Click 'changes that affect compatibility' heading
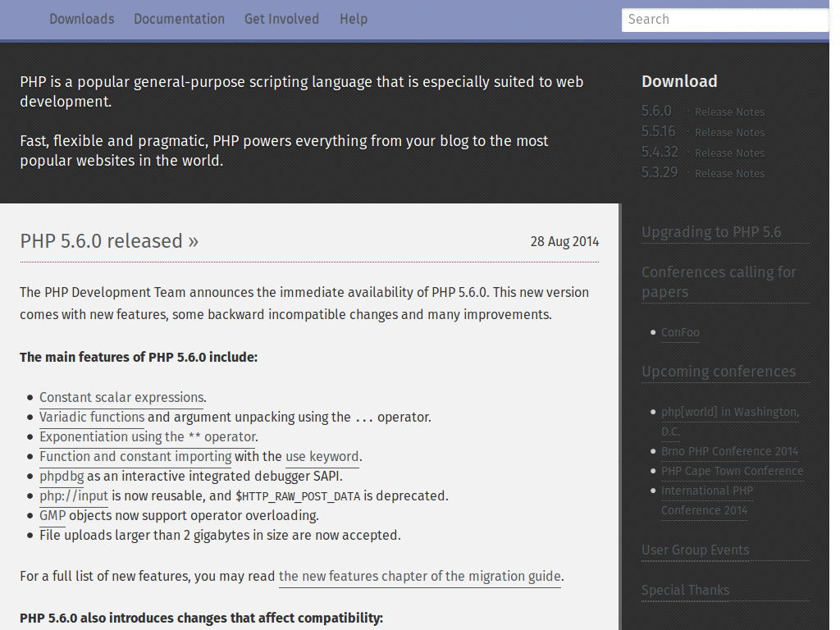The height and width of the screenshot is (630, 840). 202,619
